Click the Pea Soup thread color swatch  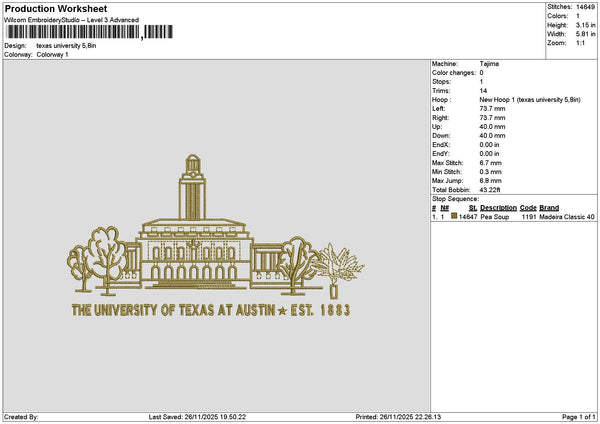(454, 216)
